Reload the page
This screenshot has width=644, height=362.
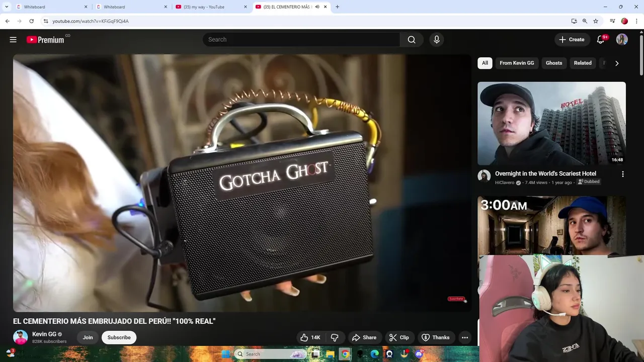click(31, 21)
